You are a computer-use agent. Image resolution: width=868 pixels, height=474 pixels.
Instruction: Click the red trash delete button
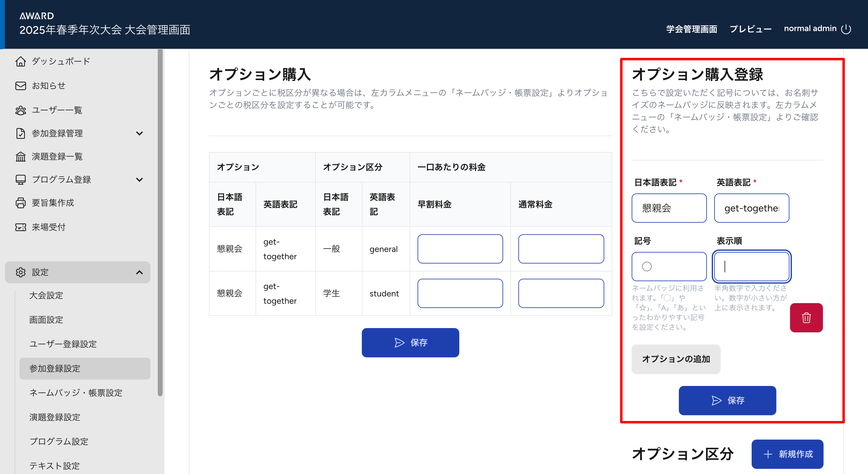point(806,317)
